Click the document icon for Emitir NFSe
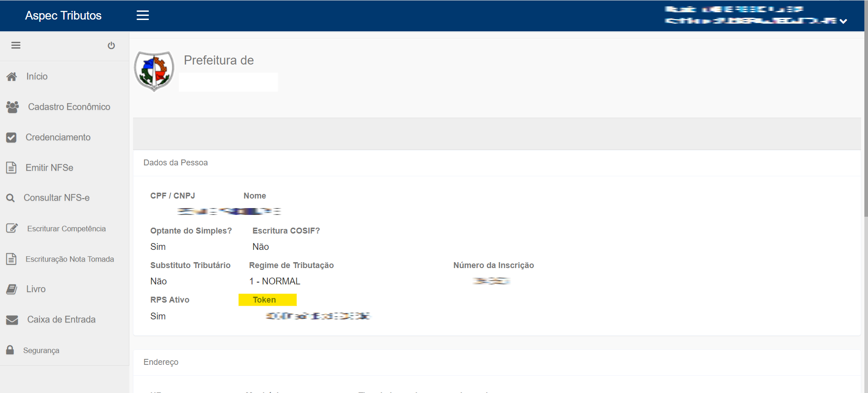 11,168
